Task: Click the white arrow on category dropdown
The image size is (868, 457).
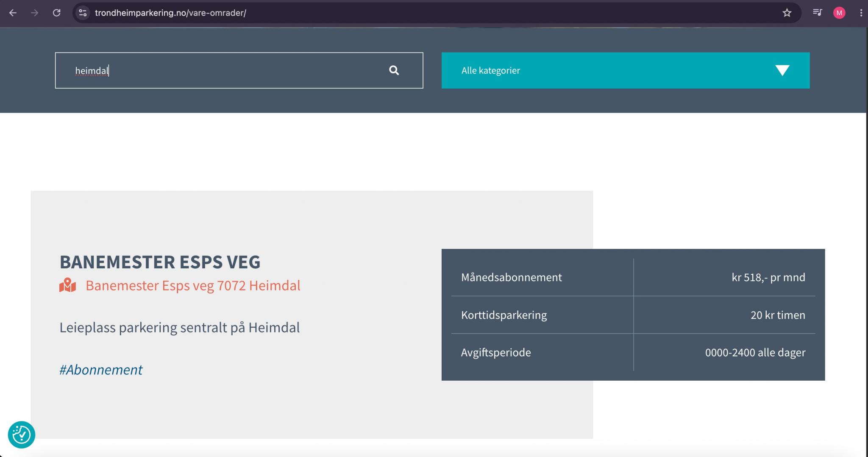Action: pos(782,70)
